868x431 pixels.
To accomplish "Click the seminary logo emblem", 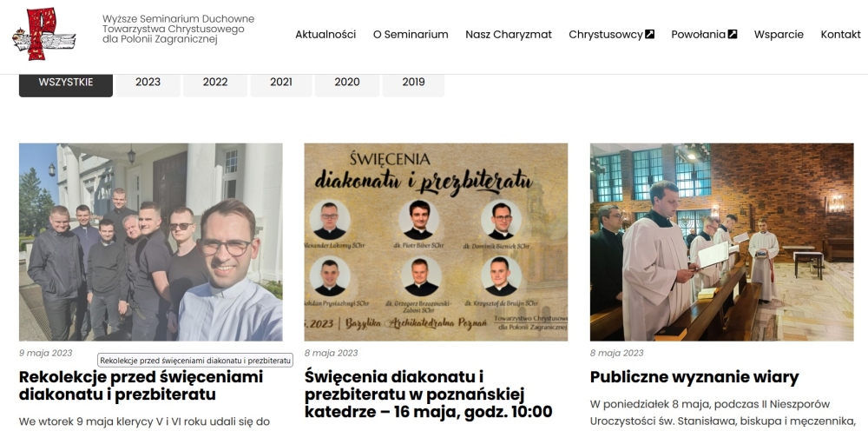I will click(x=44, y=35).
